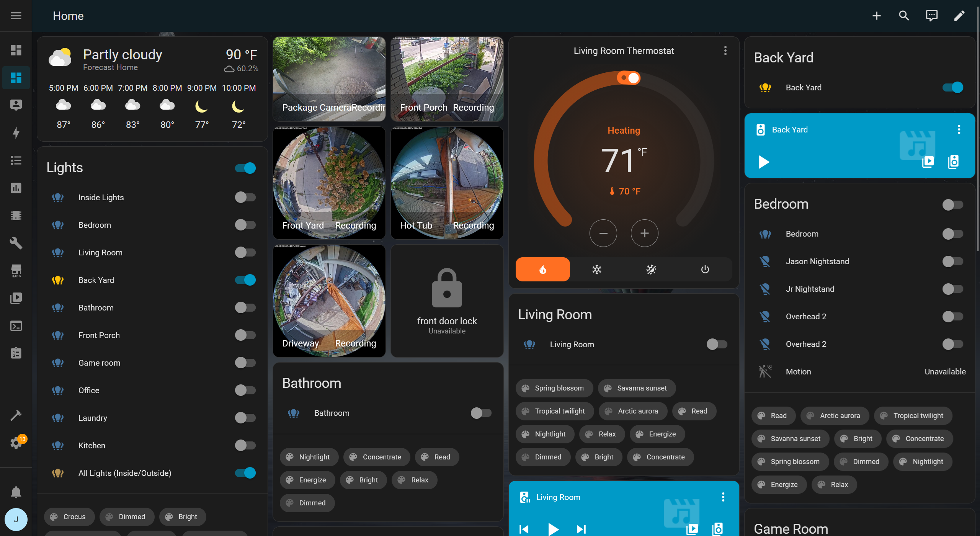The width and height of the screenshot is (980, 536).
Task: Open the Media browser sidebar icon
Action: (16, 298)
